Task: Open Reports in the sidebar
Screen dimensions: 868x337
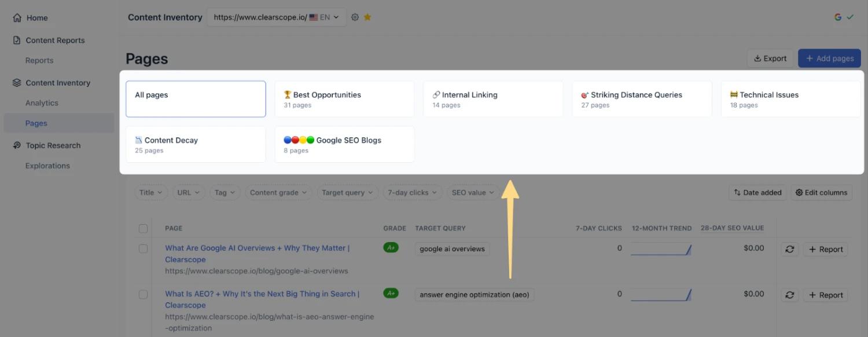Action: click(x=39, y=60)
